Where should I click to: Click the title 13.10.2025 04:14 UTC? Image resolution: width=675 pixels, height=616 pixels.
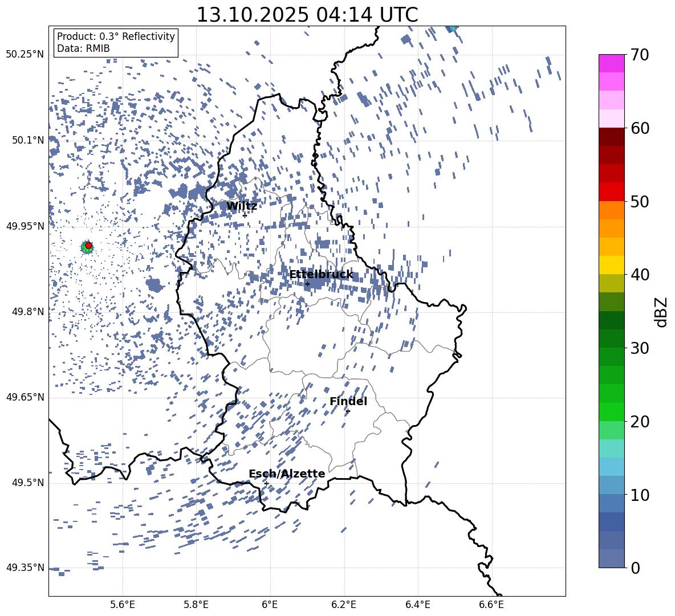click(x=307, y=15)
